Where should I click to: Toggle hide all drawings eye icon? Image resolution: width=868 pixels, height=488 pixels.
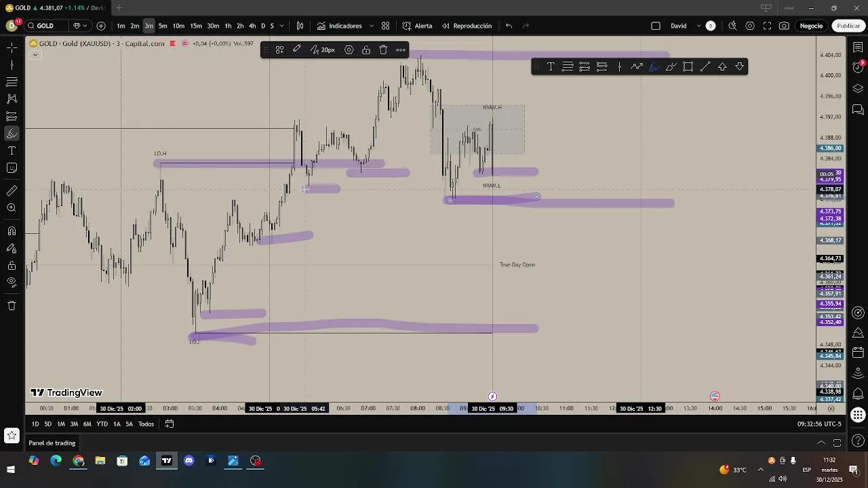tap(12, 283)
